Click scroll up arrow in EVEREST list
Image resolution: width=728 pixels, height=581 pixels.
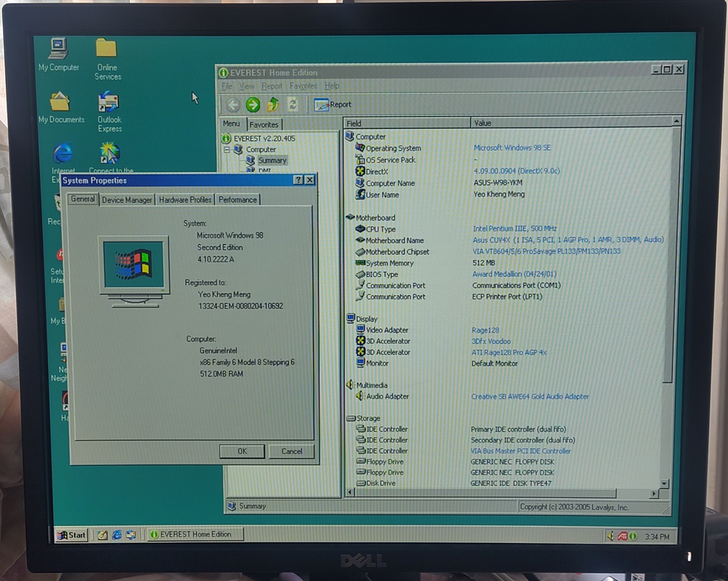(x=675, y=121)
